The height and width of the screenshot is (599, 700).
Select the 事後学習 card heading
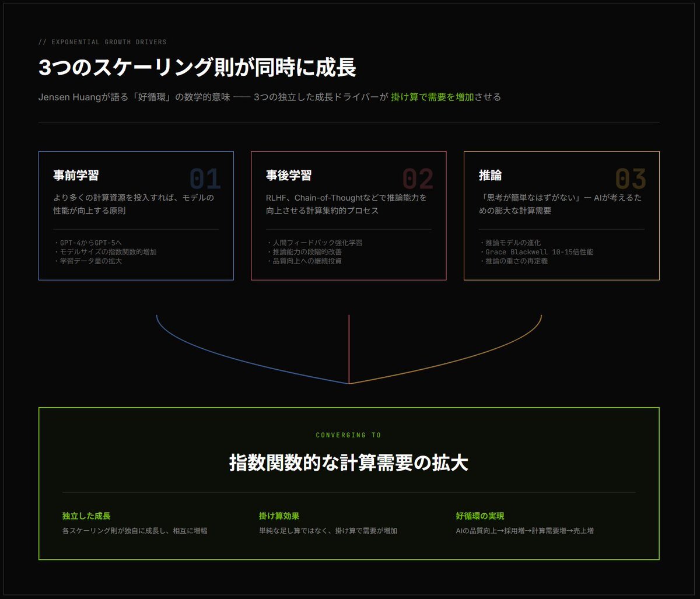pos(289,176)
